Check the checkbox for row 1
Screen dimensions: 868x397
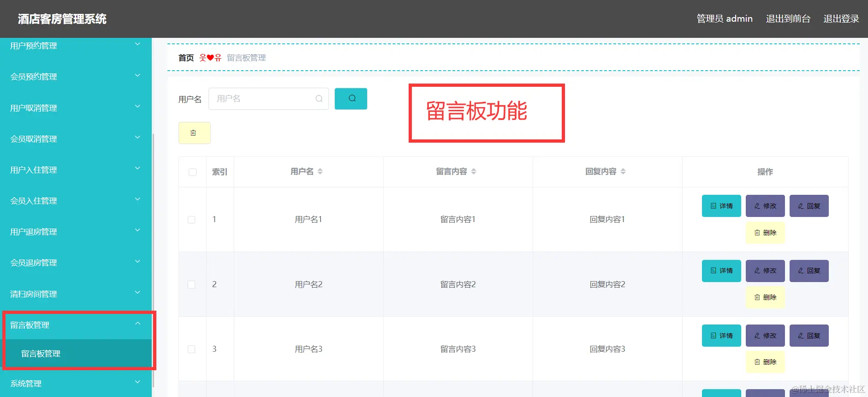(191, 220)
